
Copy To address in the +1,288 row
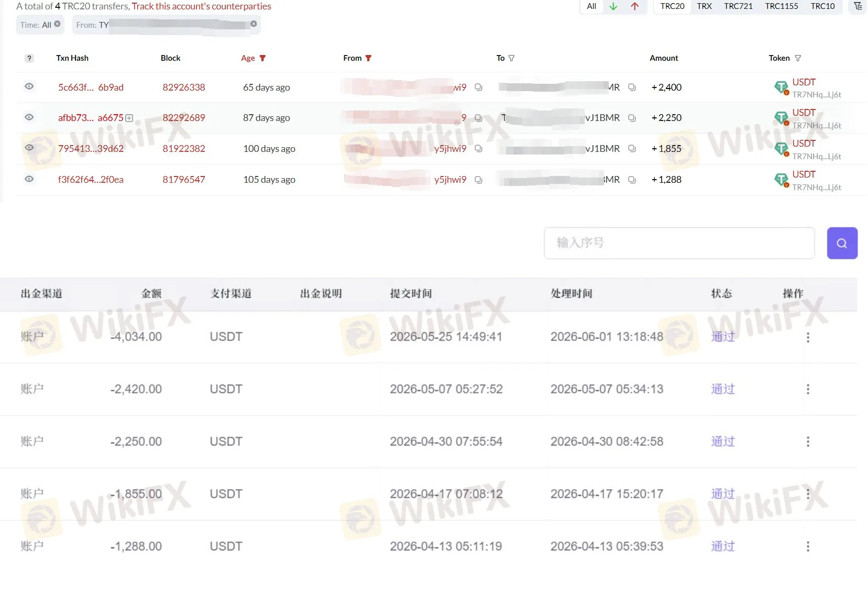[x=632, y=180]
